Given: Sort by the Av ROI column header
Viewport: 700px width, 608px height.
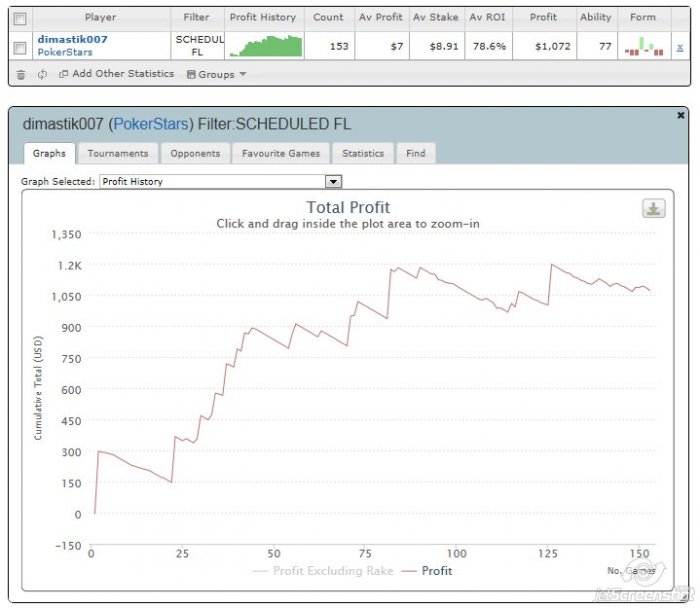Looking at the screenshot, I should (x=488, y=17).
